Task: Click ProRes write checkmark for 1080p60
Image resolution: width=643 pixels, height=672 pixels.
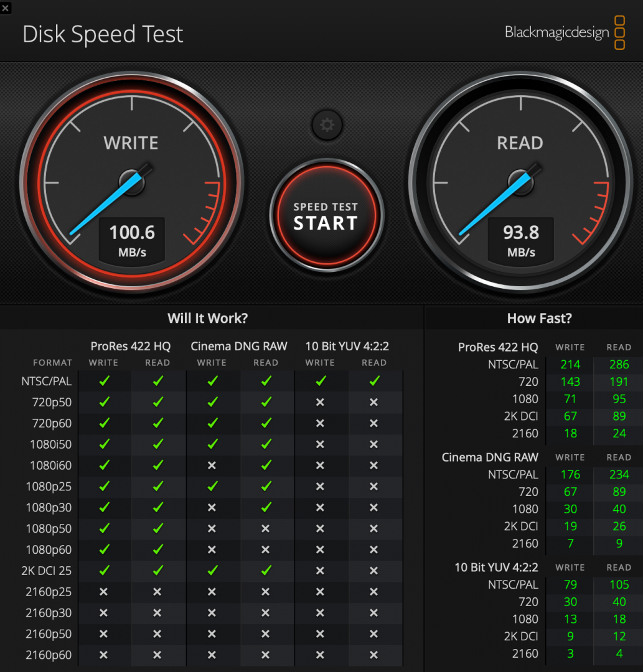Action: pos(104,549)
